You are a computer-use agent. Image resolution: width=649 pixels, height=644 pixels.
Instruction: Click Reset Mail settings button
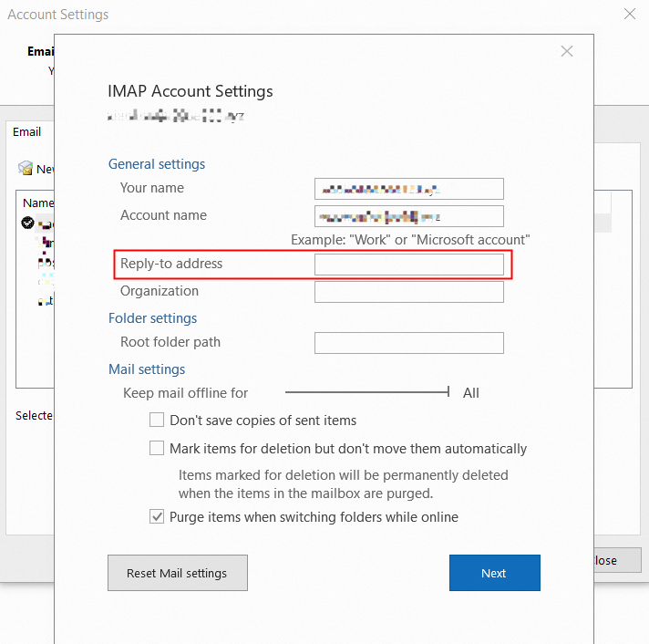coord(178,573)
